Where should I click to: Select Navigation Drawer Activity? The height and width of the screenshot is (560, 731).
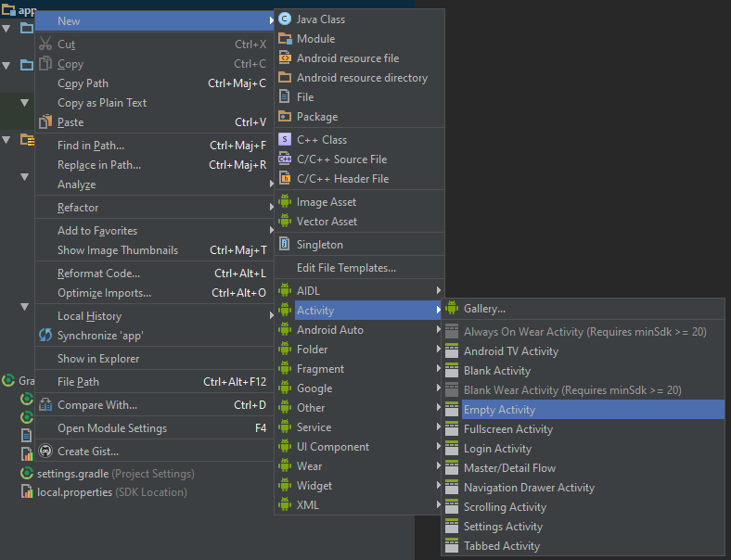coord(529,488)
